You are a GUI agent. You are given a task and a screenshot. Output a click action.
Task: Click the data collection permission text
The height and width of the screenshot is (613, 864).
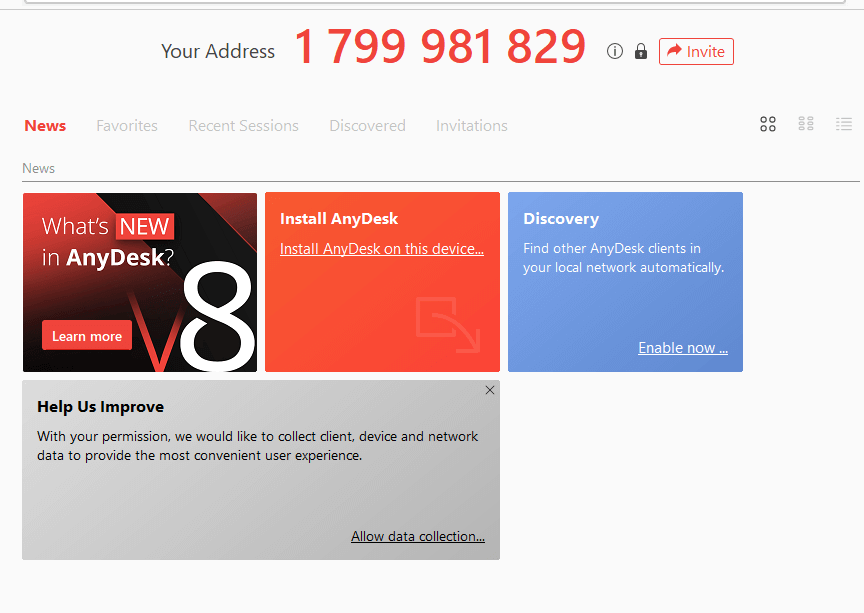pos(257,446)
